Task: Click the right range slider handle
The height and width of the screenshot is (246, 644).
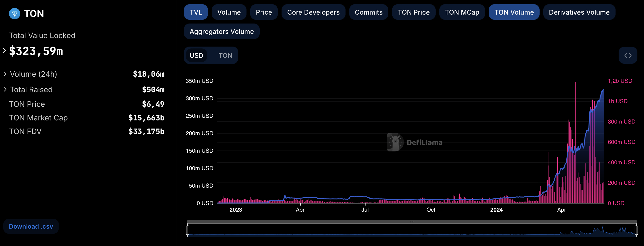Action: click(x=636, y=230)
